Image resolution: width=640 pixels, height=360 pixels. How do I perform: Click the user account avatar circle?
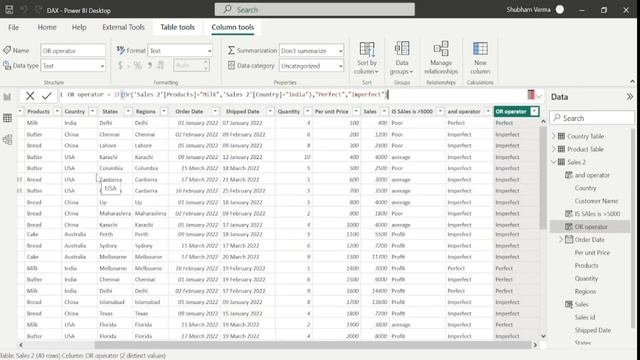click(x=560, y=9)
